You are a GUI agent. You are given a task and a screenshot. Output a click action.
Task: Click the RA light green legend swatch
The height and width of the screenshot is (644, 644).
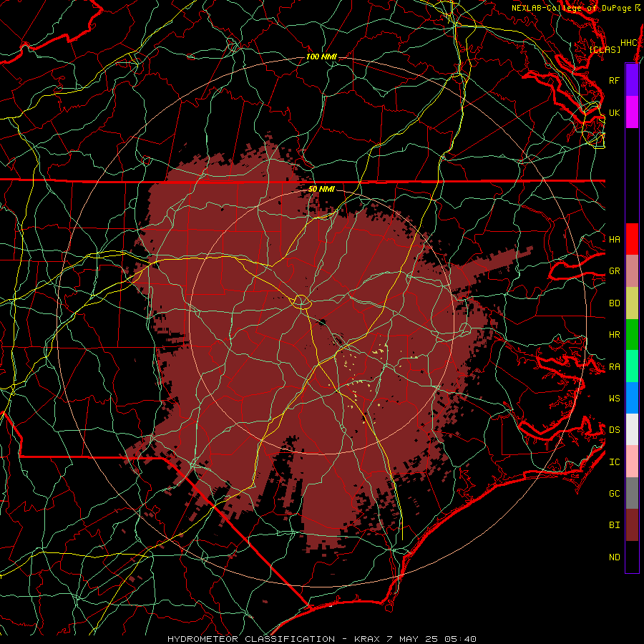pyautogui.click(x=632, y=366)
